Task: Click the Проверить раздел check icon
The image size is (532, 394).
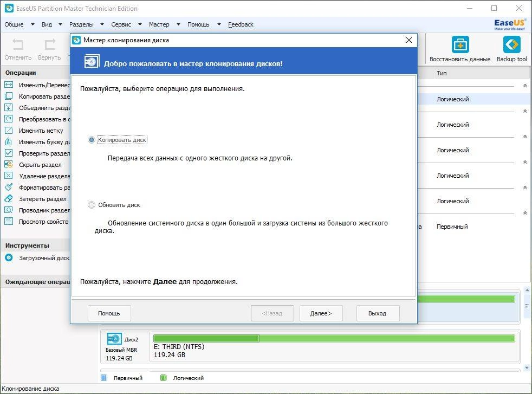Action: point(9,153)
